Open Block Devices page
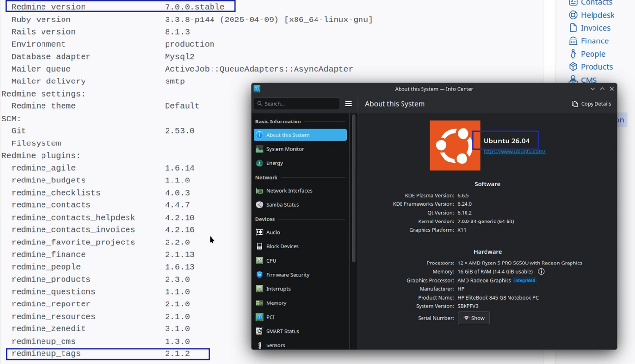Screen dimensions: 635x364 pyautogui.click(x=300, y=246)
